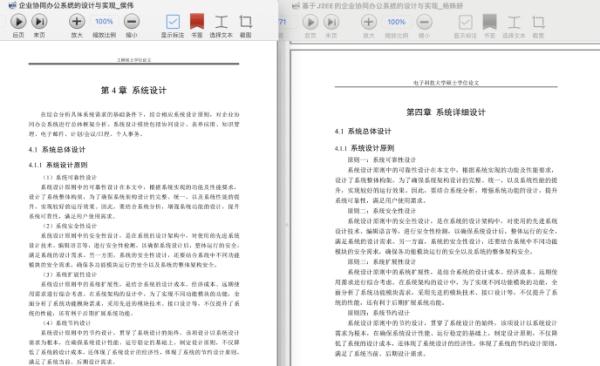Click the 第四章 系统详细设计 heading in right document
Image resolution: width=600 pixels, height=366 pixels.
(446, 112)
